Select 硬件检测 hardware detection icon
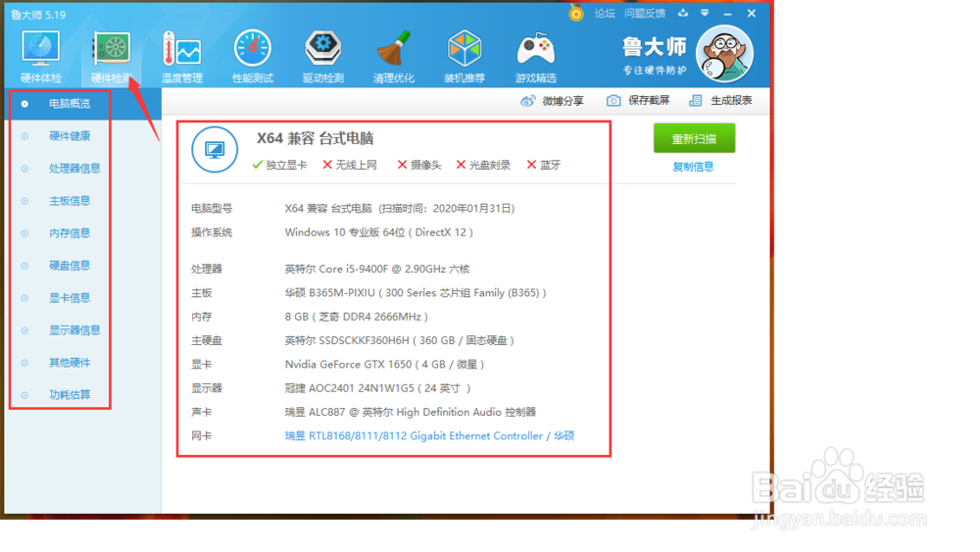 tap(112, 48)
